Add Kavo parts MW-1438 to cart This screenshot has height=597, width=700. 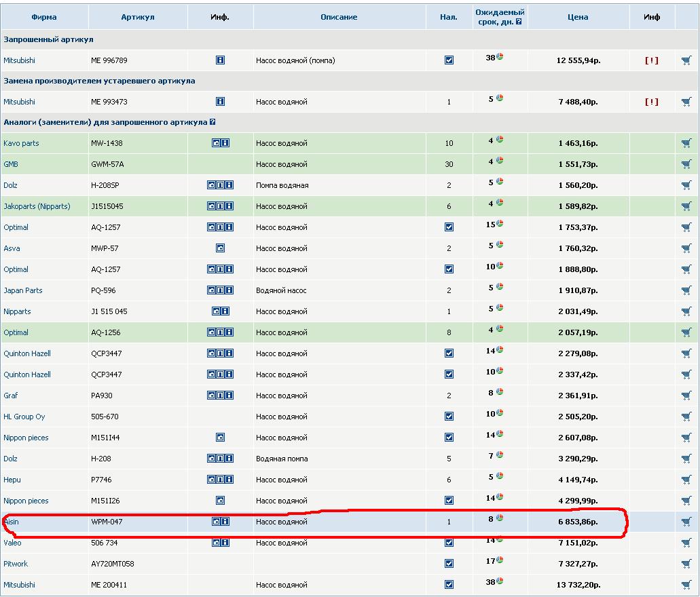click(x=686, y=143)
